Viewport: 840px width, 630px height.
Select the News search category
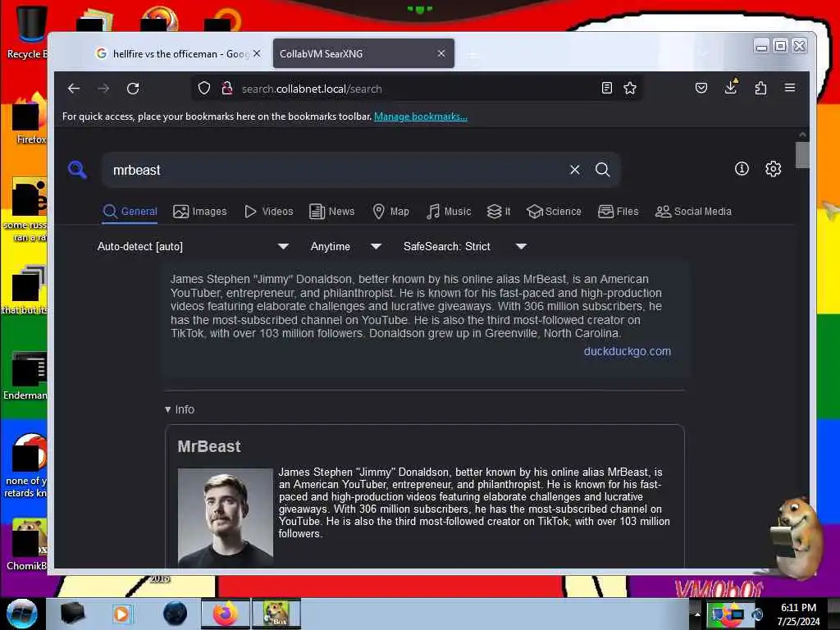coord(332,212)
